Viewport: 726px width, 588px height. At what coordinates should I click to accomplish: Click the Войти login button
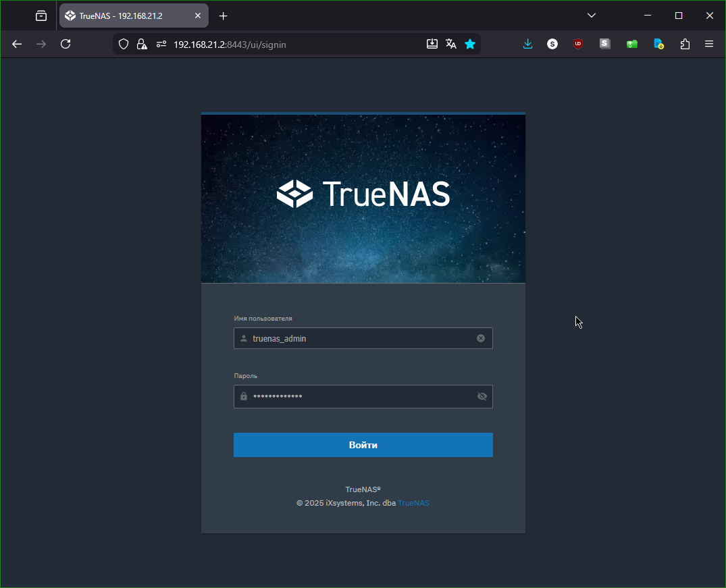pos(363,445)
